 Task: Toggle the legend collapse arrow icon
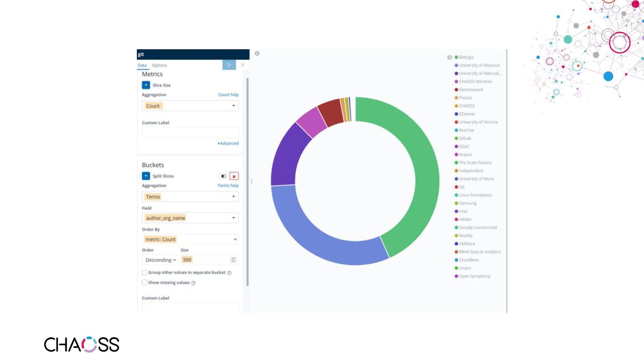pos(449,58)
